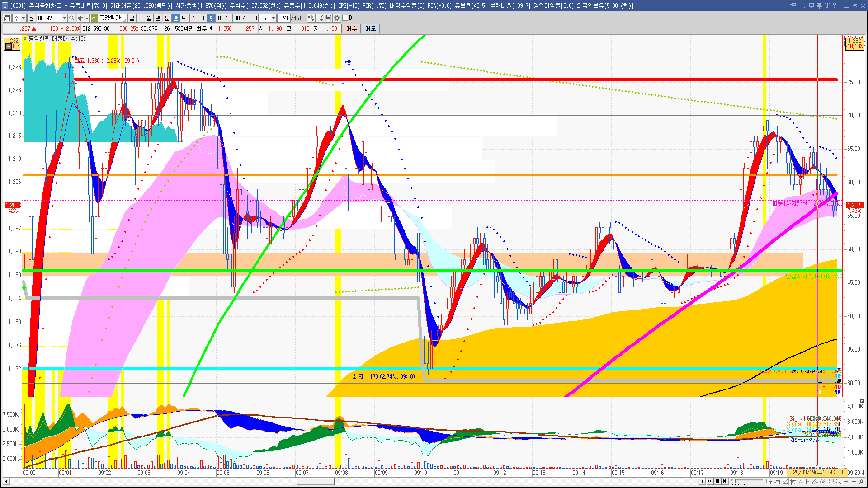This screenshot has width=868, height=488.
Task: Click the fast-forward replay button
Action: (x=725, y=481)
